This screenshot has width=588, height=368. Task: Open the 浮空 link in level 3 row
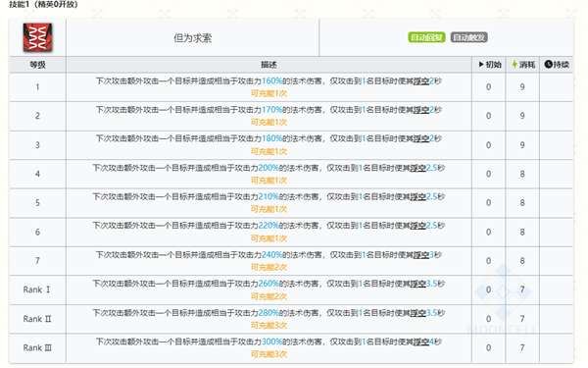[x=421, y=138]
